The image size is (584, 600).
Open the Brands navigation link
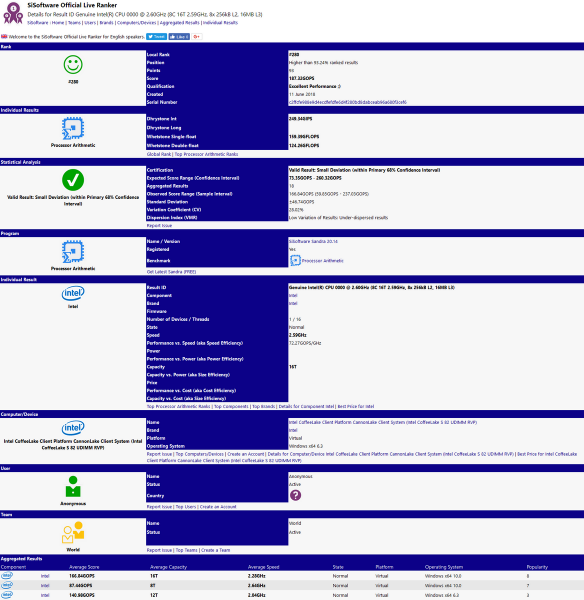[x=106, y=23]
